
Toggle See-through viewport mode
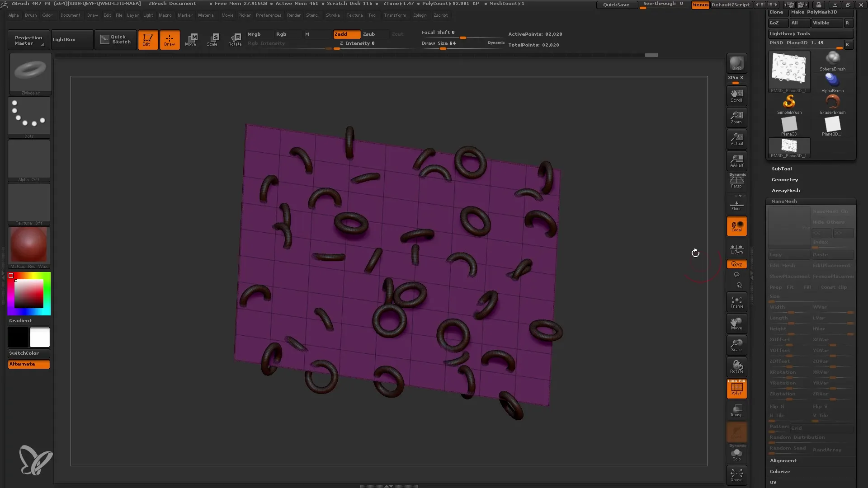tap(664, 4)
